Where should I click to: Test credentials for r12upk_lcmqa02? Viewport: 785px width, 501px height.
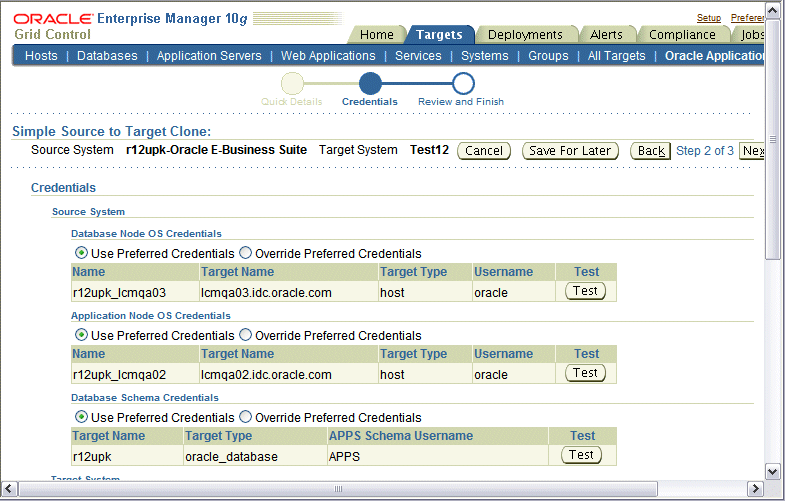[x=585, y=373]
